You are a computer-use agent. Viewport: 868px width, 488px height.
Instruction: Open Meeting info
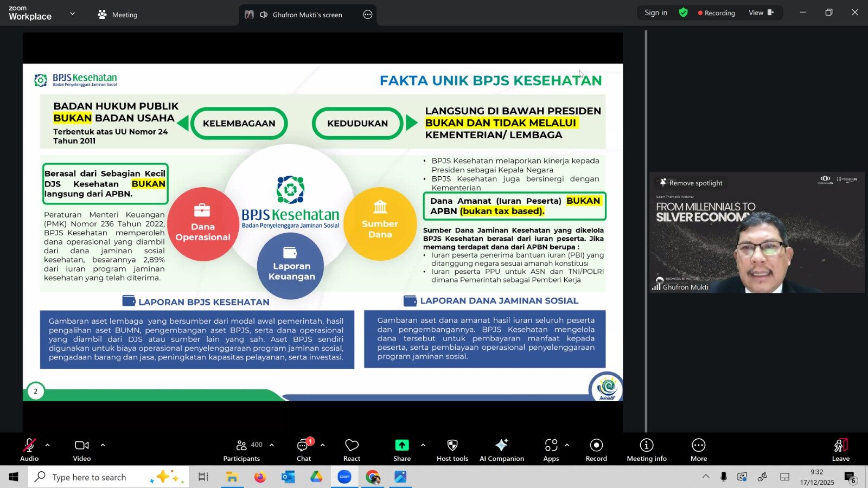point(646,450)
